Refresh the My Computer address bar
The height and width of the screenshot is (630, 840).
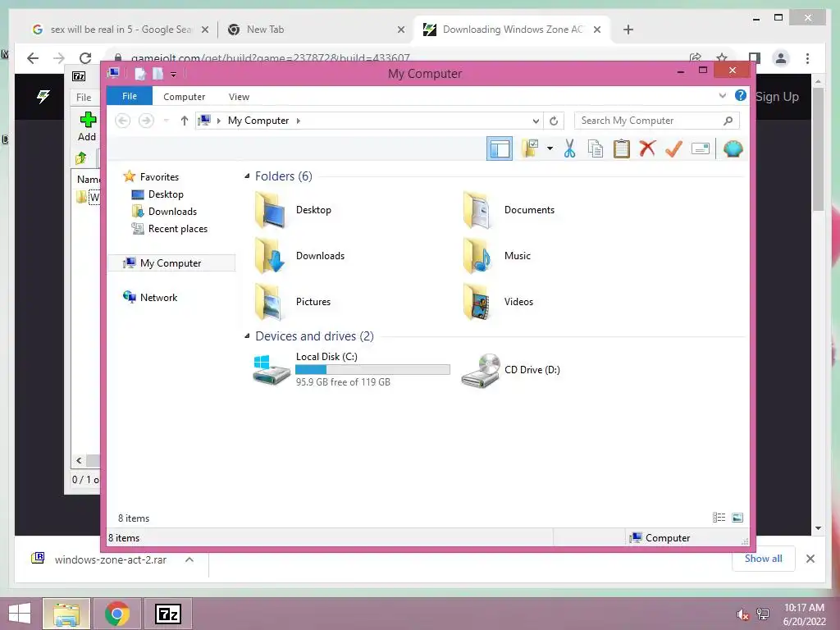click(x=554, y=121)
